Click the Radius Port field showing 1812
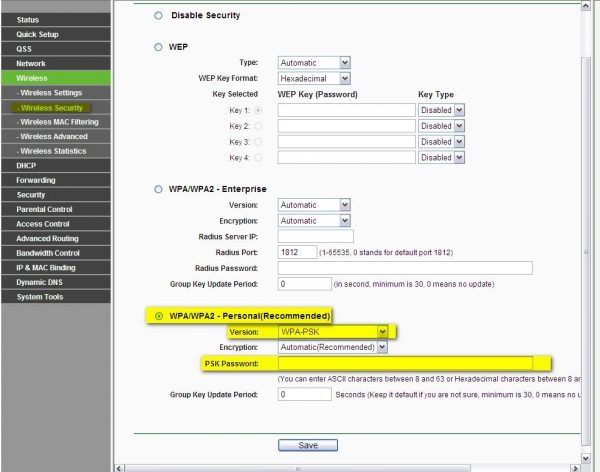Viewport: 600px width, 472px height. pos(297,252)
